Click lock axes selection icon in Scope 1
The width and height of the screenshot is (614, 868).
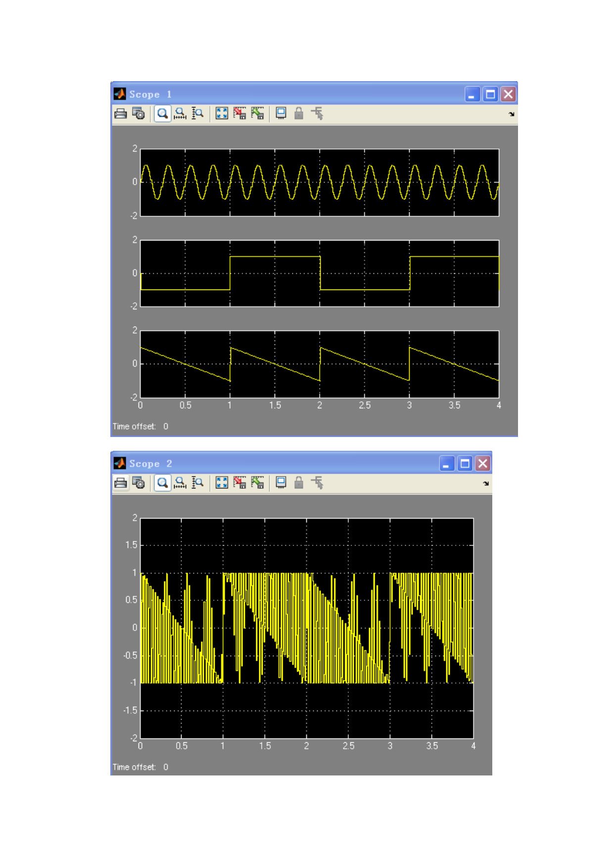(299, 114)
